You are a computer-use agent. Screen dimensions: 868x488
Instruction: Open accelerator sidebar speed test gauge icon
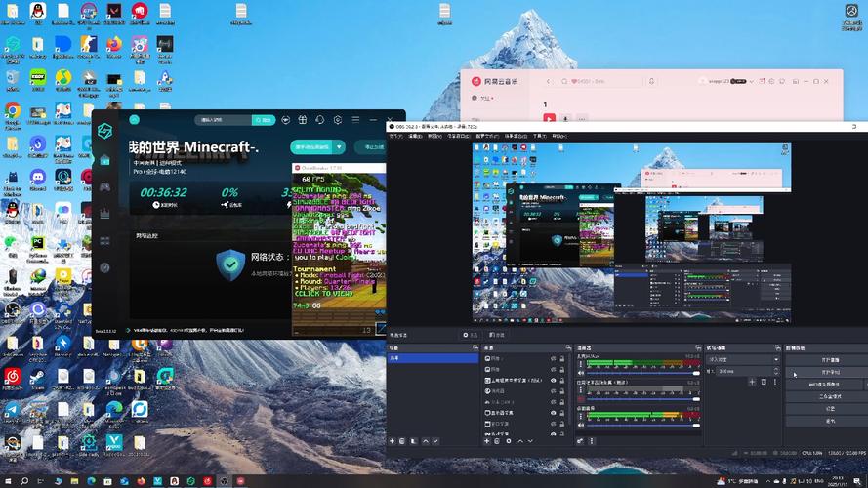104,267
